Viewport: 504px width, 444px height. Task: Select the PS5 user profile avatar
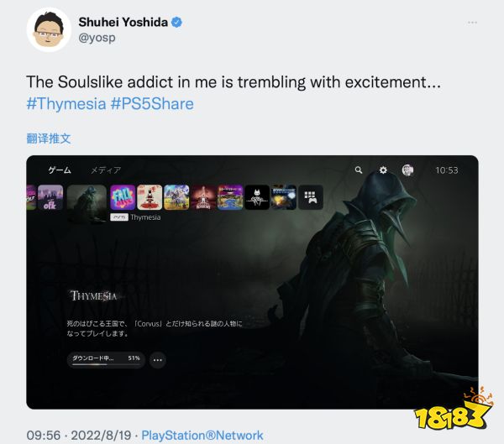click(x=407, y=170)
